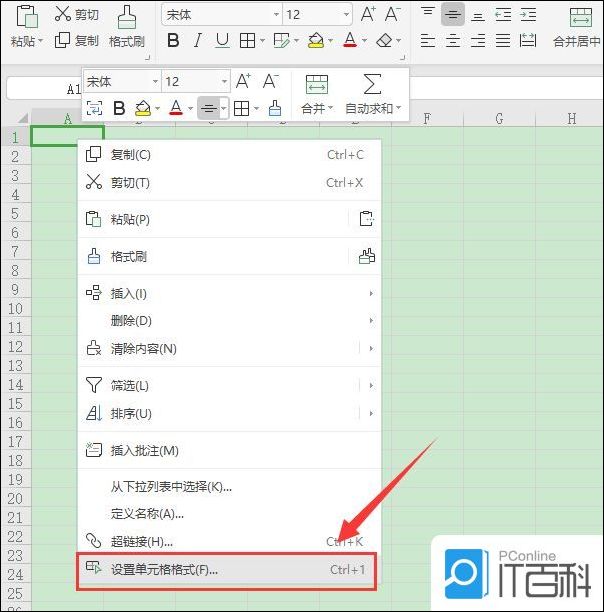604x612 pixels.
Task: Open the ribbon Paste dropdown arrow
Action: pyautogui.click(x=40, y=41)
